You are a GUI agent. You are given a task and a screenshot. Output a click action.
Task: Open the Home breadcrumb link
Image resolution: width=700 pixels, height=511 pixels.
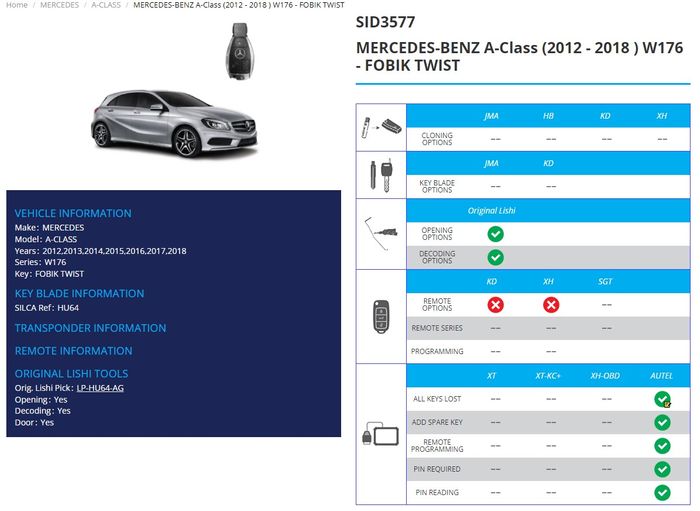17,5
